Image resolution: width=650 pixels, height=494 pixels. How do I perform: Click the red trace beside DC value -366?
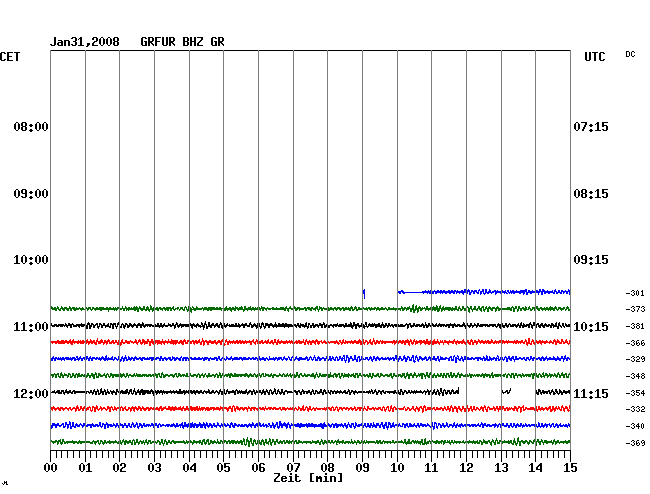(x=310, y=342)
